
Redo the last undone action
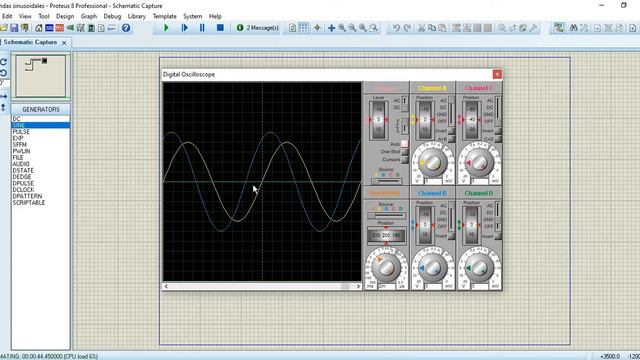click(407, 28)
